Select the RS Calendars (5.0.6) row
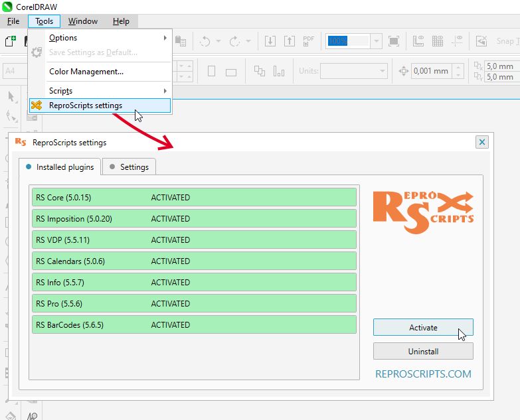 point(194,261)
